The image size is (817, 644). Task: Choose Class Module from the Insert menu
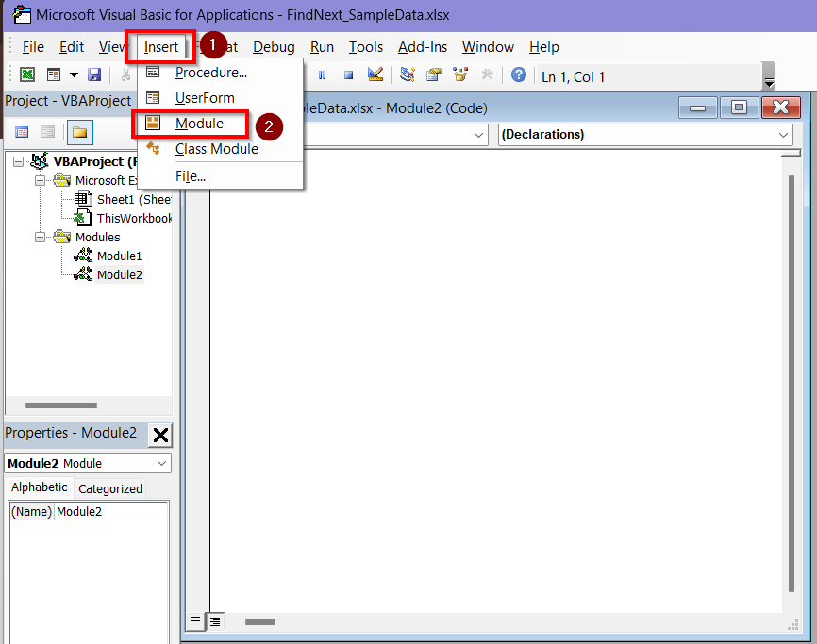(x=217, y=149)
